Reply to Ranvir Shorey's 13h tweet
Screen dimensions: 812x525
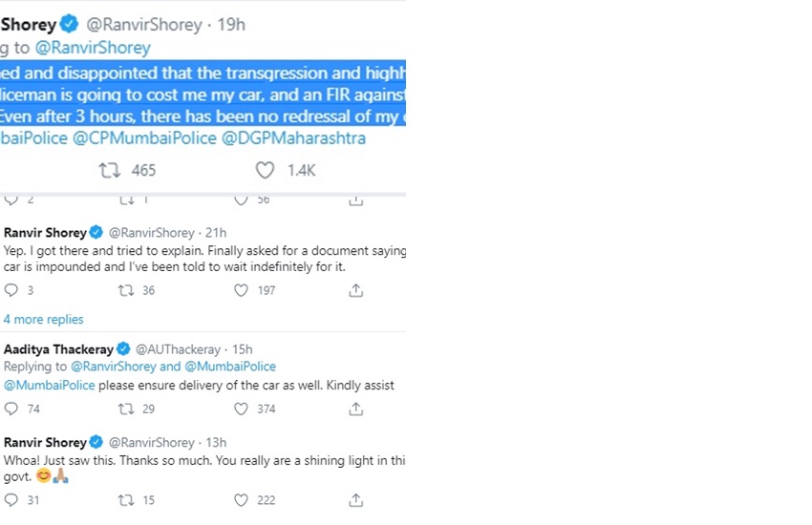[x=11, y=500]
